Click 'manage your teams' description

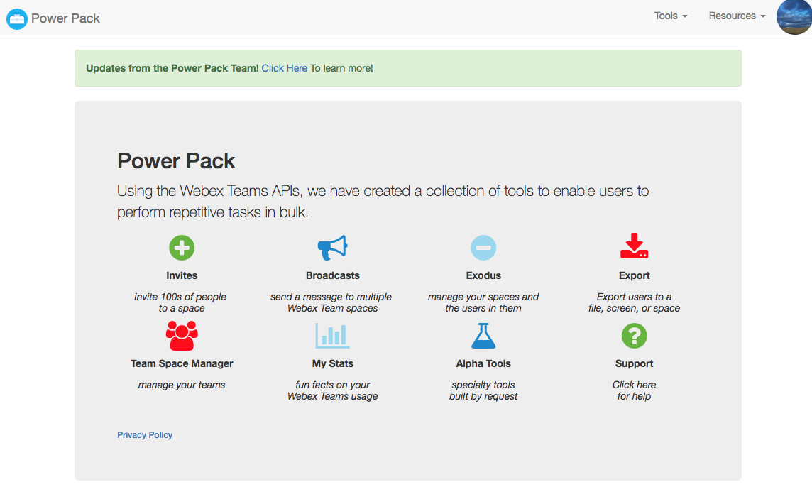pyautogui.click(x=182, y=385)
